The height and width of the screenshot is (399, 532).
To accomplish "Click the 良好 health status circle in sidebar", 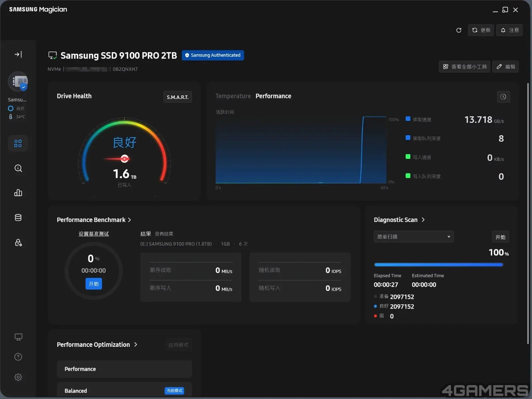I will [11, 108].
